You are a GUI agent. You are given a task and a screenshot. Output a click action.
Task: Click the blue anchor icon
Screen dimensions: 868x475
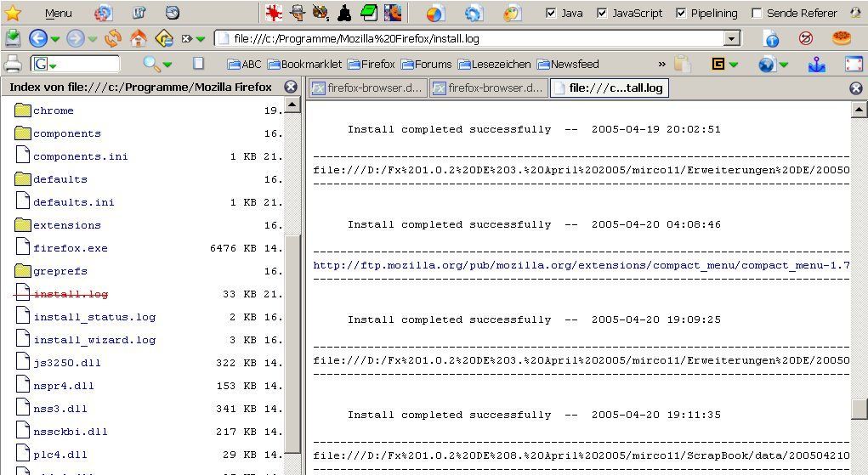(816, 65)
